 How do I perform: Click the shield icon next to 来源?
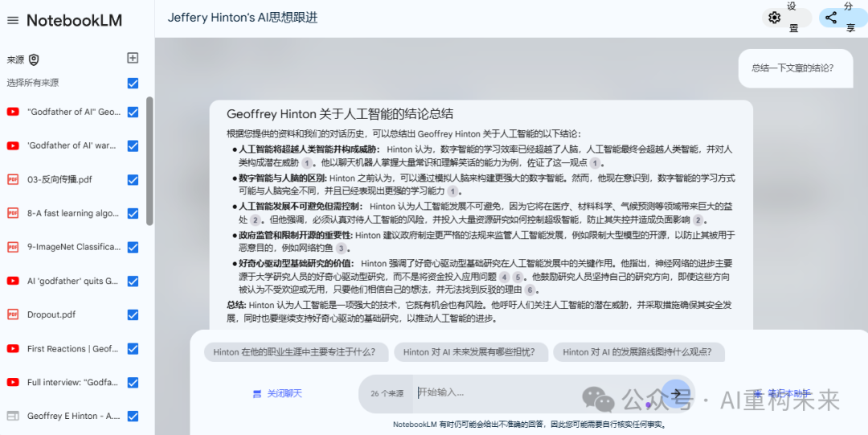pyautogui.click(x=34, y=60)
